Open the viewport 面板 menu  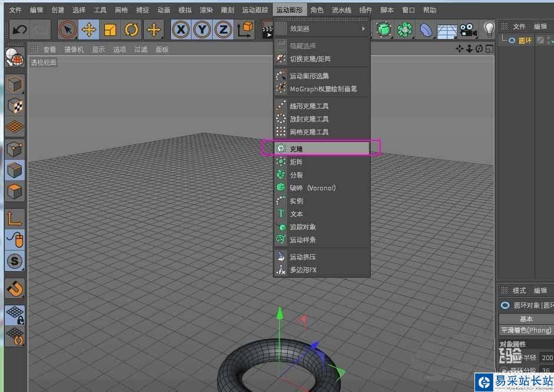pos(162,50)
